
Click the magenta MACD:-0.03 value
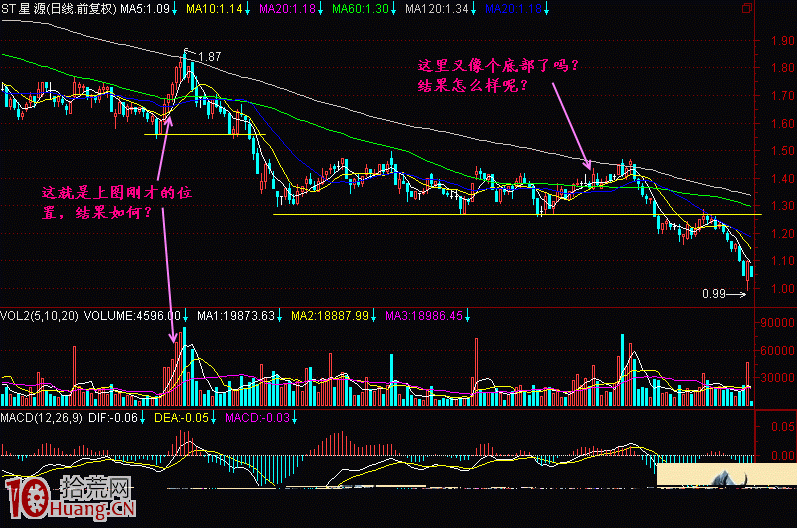pyautogui.click(x=257, y=418)
